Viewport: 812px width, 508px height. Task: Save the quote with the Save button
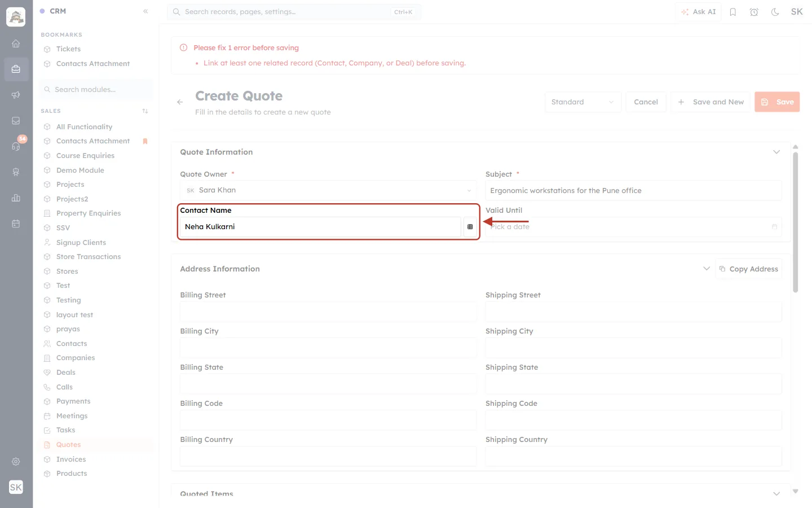pyautogui.click(x=777, y=102)
